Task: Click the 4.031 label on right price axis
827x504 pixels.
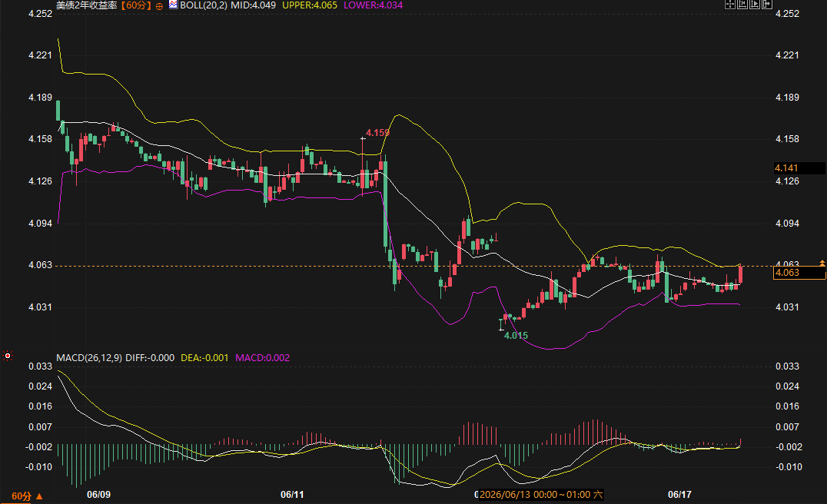Action: coord(787,307)
